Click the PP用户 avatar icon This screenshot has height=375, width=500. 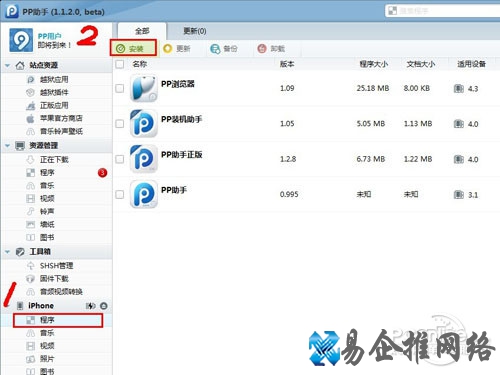(x=21, y=40)
